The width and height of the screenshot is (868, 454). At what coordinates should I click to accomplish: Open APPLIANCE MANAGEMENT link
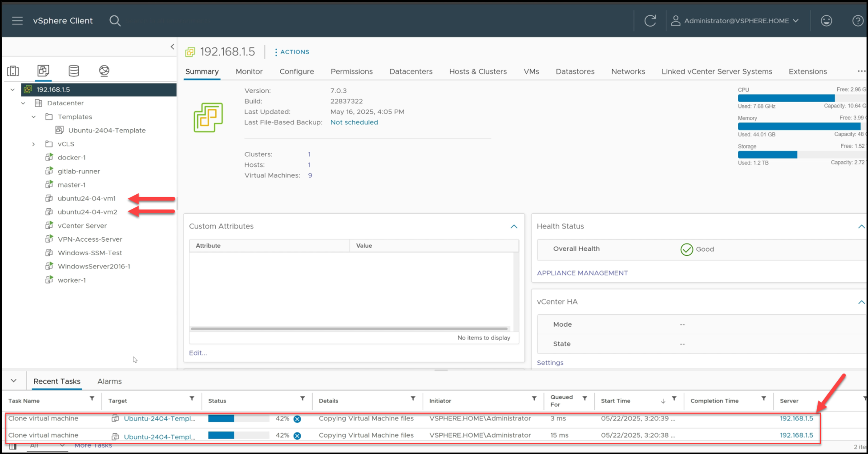582,273
